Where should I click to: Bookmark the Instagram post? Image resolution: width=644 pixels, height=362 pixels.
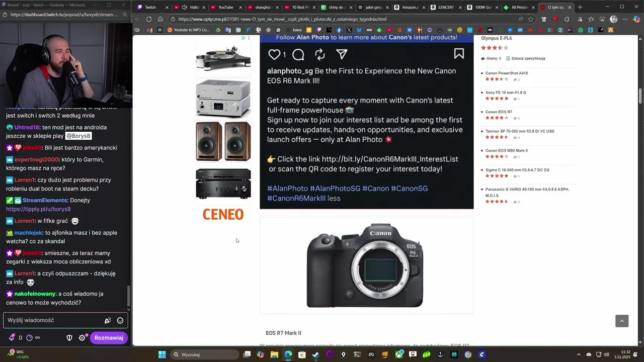(459, 54)
